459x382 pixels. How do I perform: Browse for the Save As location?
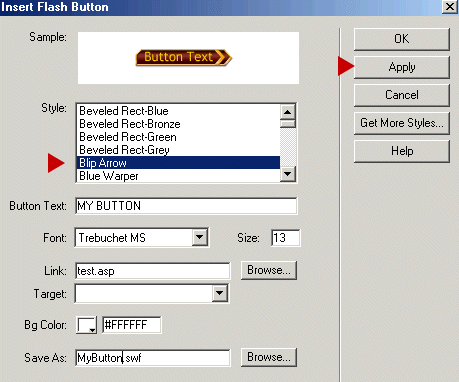pos(269,357)
